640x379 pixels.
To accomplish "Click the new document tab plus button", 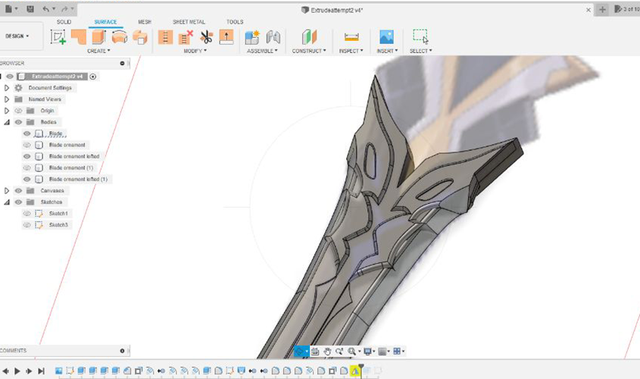I will (x=602, y=9).
